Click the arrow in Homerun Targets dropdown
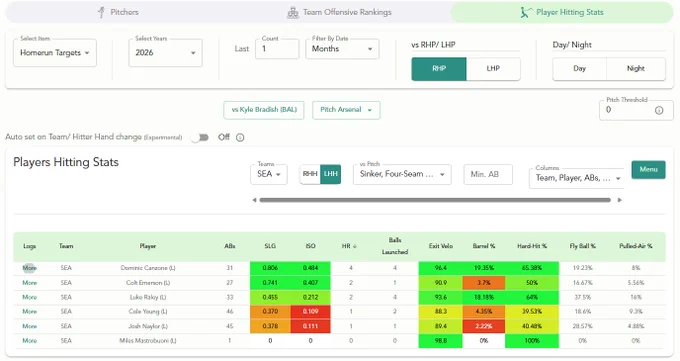680x361 pixels. tap(87, 53)
